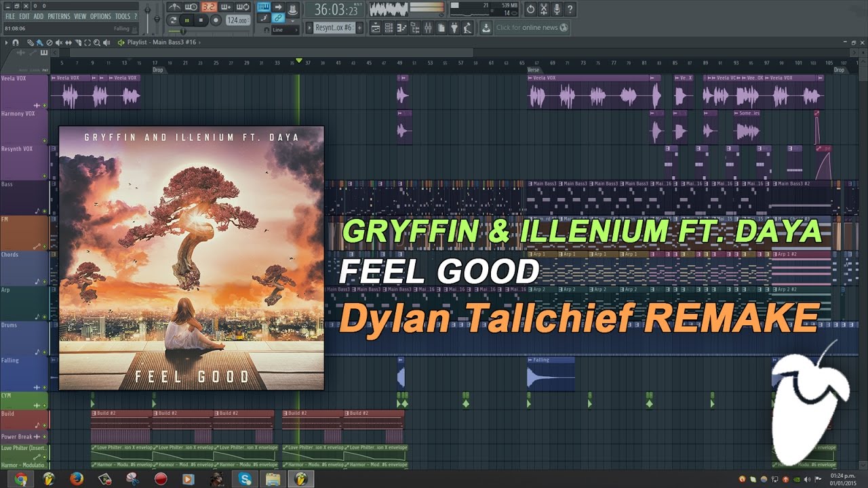This screenshot has height=488, width=868.
Task: Click the download content library icon
Action: coord(486,28)
